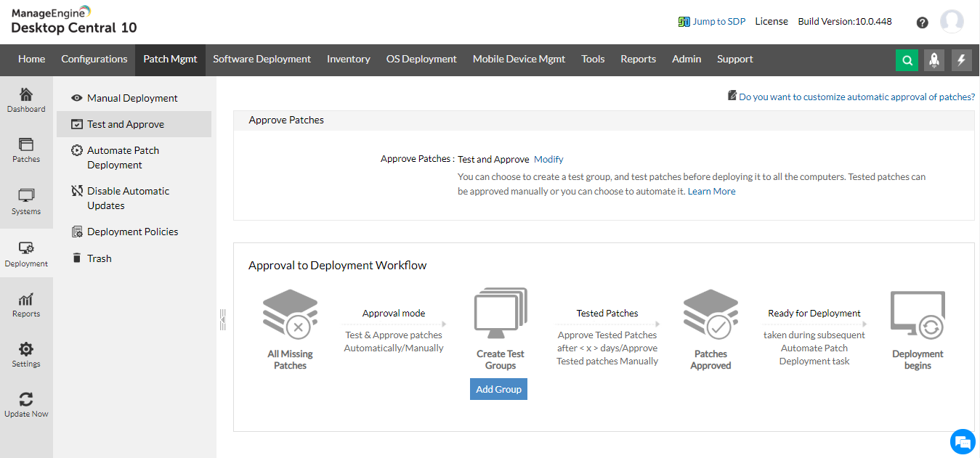Click the Add Group button
The width and height of the screenshot is (980, 458).
[x=498, y=389]
